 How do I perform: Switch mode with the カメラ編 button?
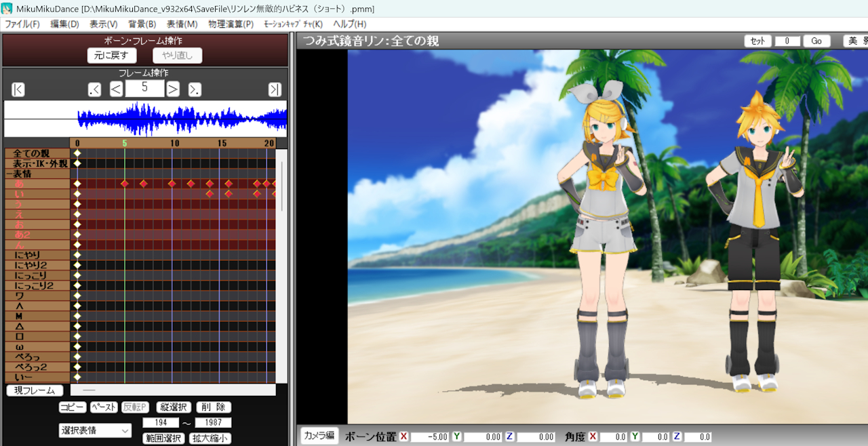[319, 435]
